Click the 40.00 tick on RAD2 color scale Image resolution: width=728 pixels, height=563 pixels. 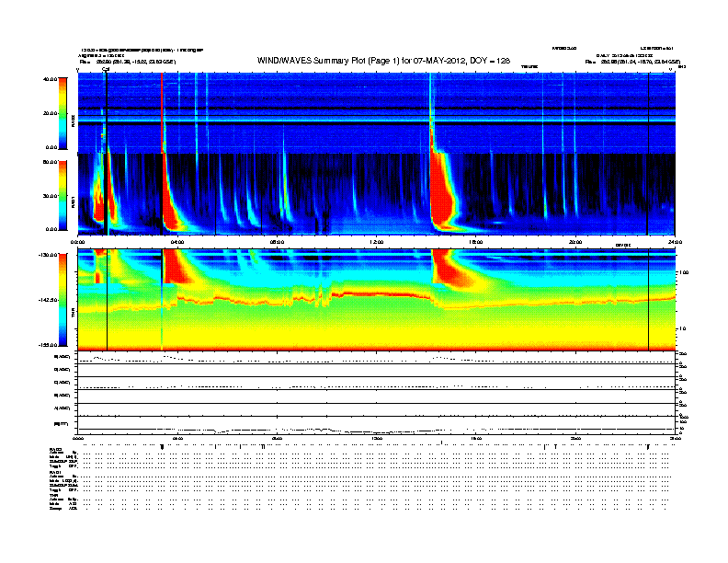point(50,79)
